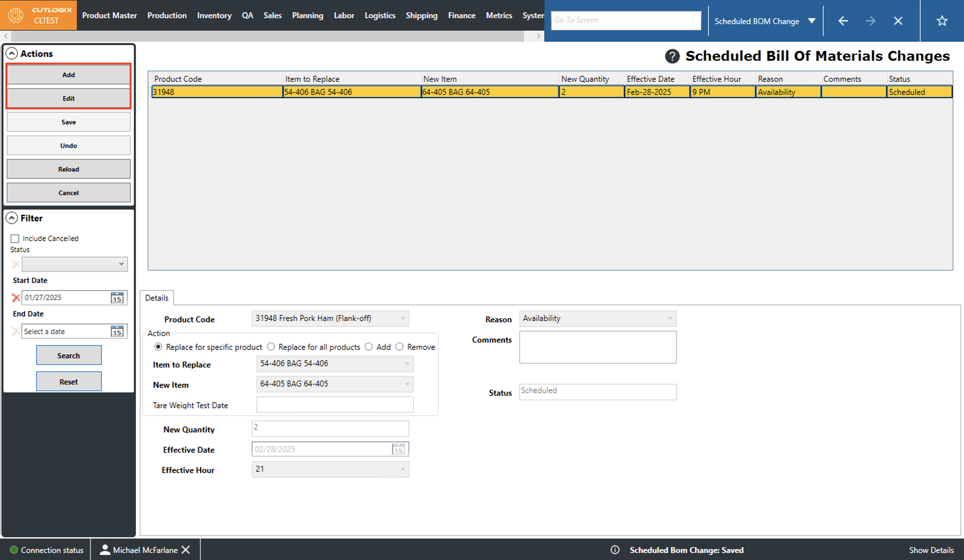The height and width of the screenshot is (560, 964).
Task: Navigate back with left arrow icon
Action: point(843,21)
